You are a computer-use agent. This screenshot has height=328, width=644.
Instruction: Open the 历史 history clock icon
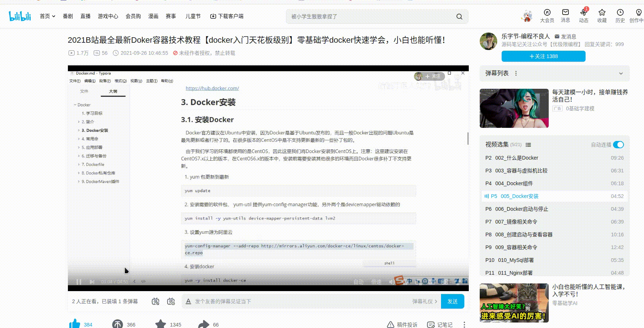pyautogui.click(x=620, y=12)
